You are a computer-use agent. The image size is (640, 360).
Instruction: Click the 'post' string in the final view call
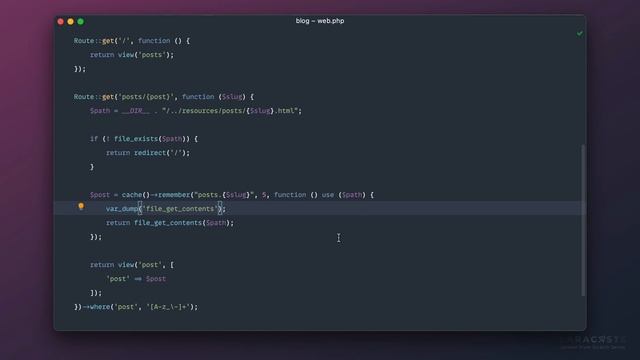[x=150, y=265]
